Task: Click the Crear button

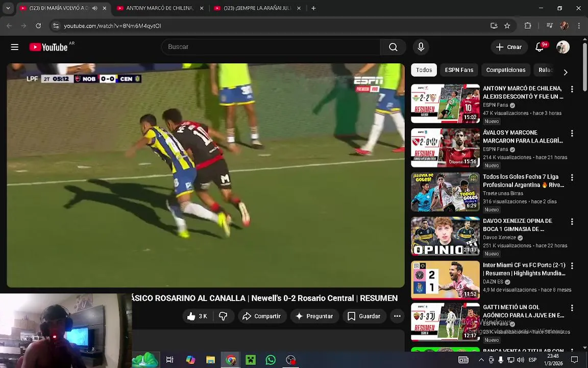Action: 509,47
